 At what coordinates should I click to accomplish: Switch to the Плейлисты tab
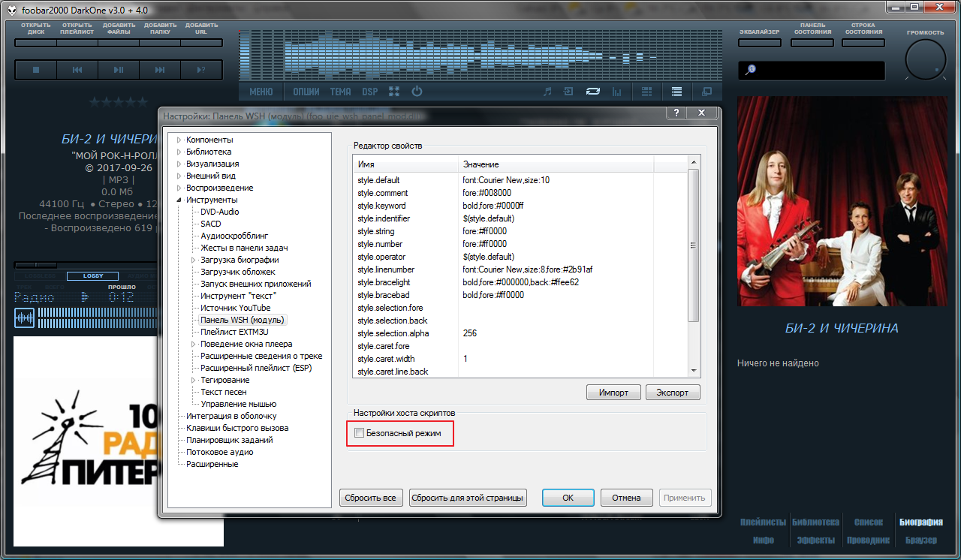click(x=765, y=521)
